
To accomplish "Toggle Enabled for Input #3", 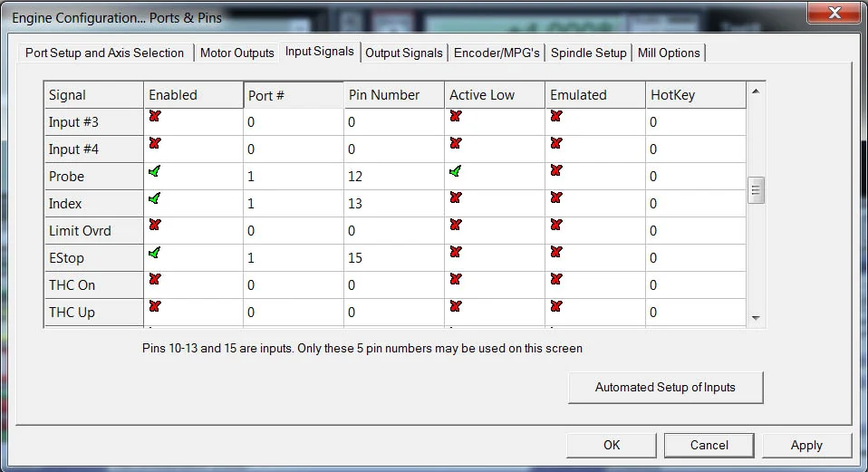I will pos(155,116).
